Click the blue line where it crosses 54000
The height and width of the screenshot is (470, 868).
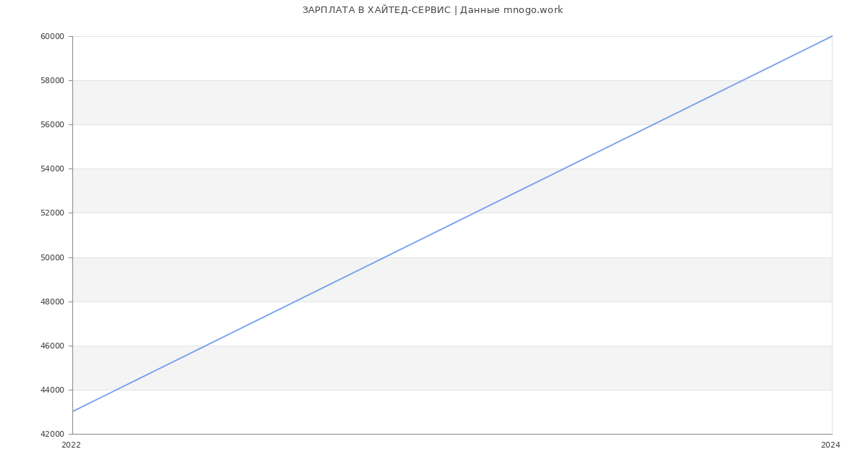click(x=563, y=168)
